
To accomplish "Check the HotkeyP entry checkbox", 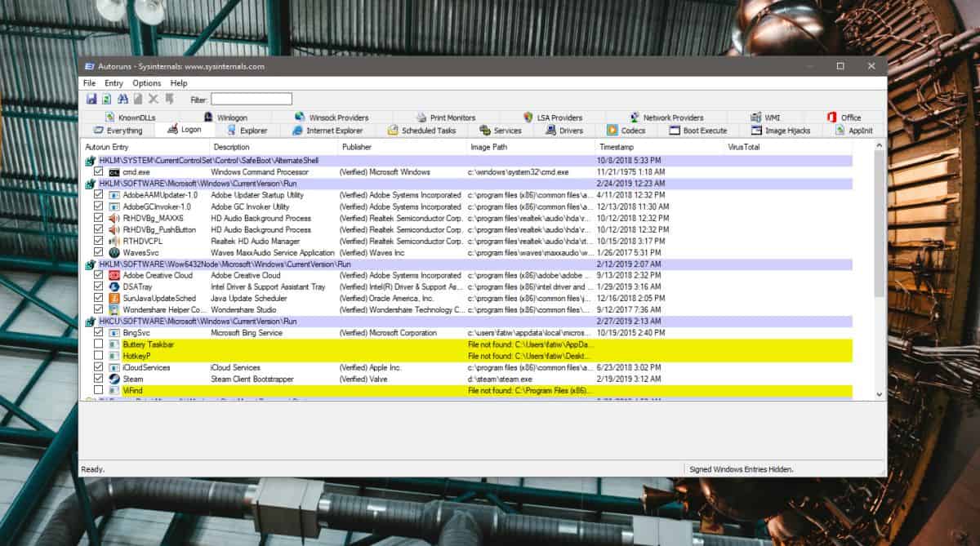I will (99, 356).
